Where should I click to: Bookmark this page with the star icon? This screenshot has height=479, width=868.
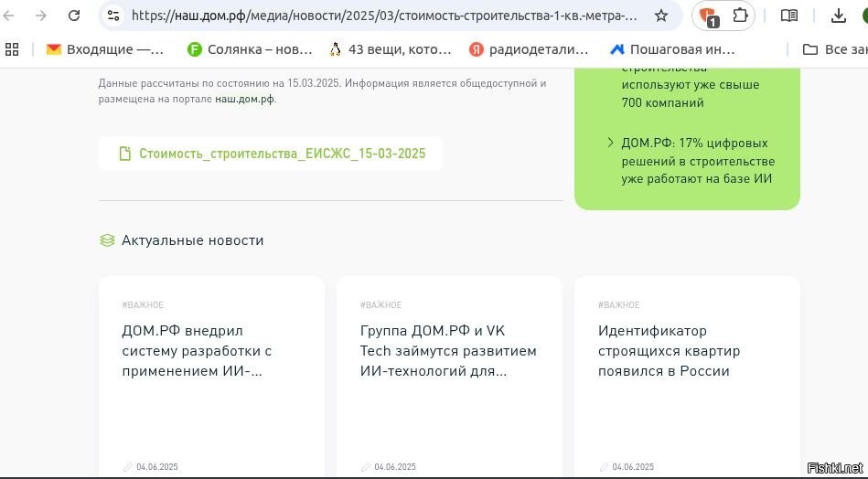click(661, 16)
